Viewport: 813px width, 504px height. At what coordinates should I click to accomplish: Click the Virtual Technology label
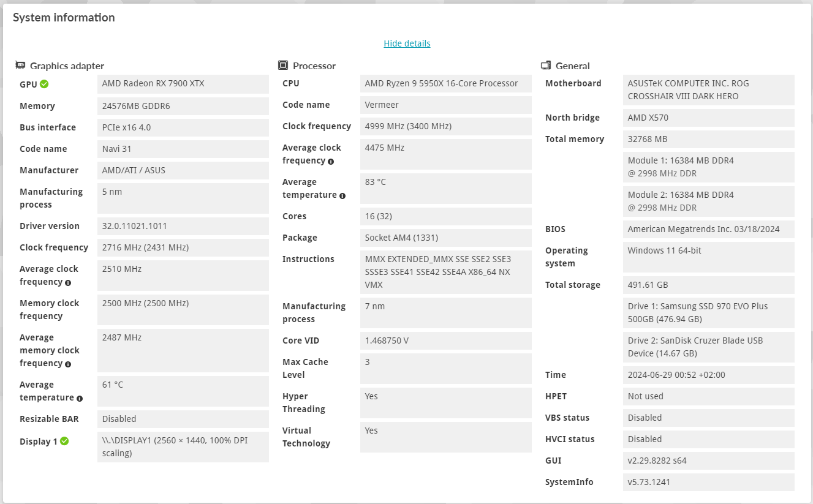coord(306,437)
